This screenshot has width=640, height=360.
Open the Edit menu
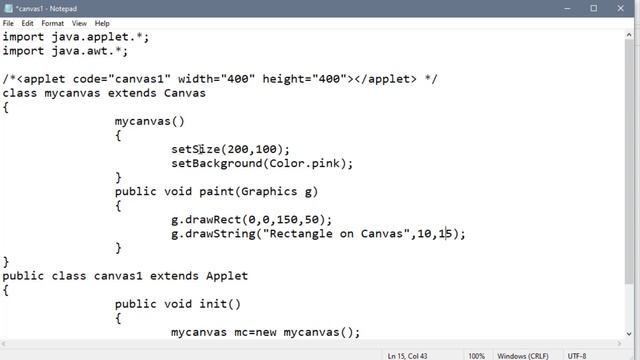[27, 23]
